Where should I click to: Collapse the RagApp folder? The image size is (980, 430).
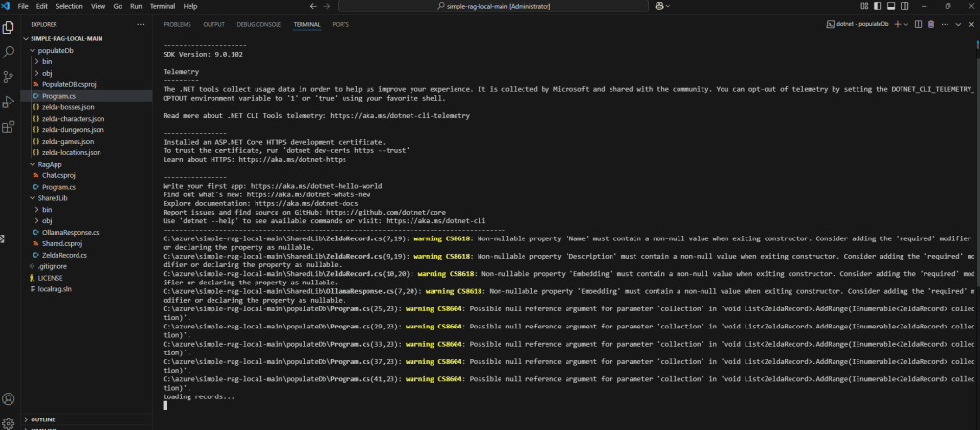(x=85, y=164)
